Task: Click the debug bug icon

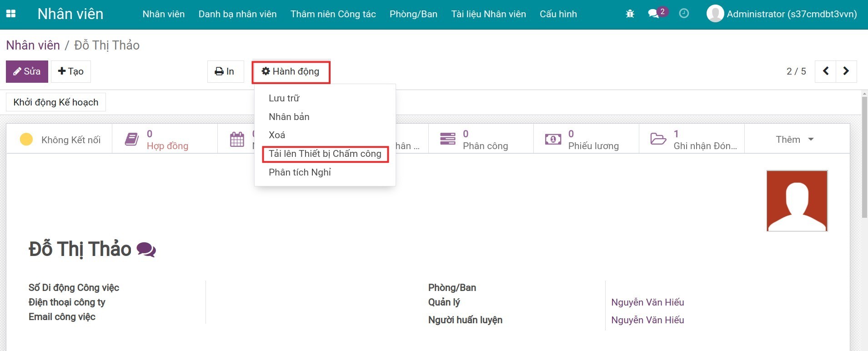Action: [x=630, y=14]
